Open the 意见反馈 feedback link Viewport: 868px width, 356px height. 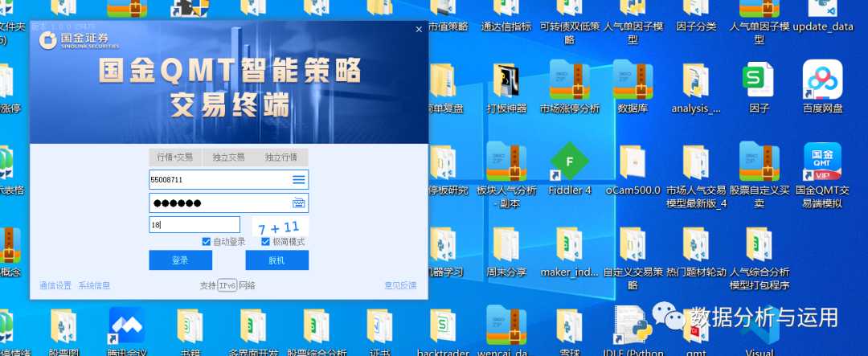tap(400, 286)
